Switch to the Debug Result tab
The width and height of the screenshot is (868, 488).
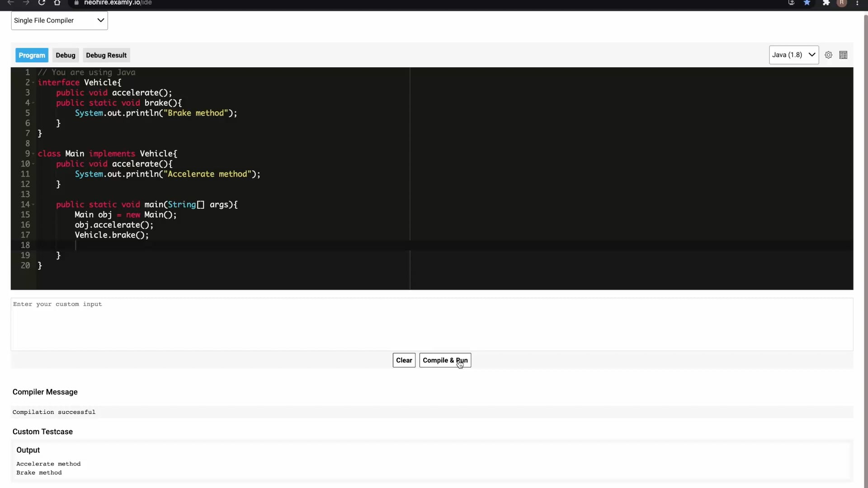[106, 55]
